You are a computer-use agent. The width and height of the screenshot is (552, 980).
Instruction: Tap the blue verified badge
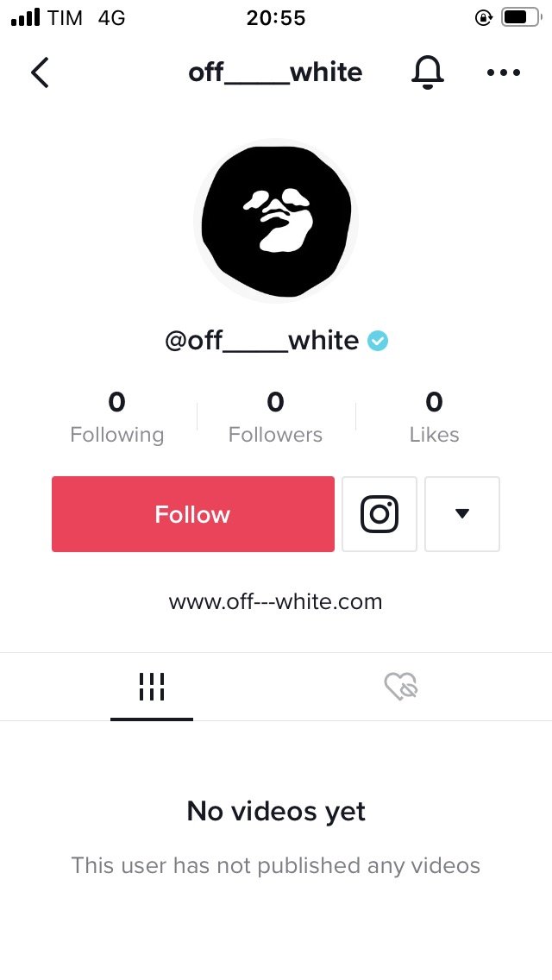[378, 341]
